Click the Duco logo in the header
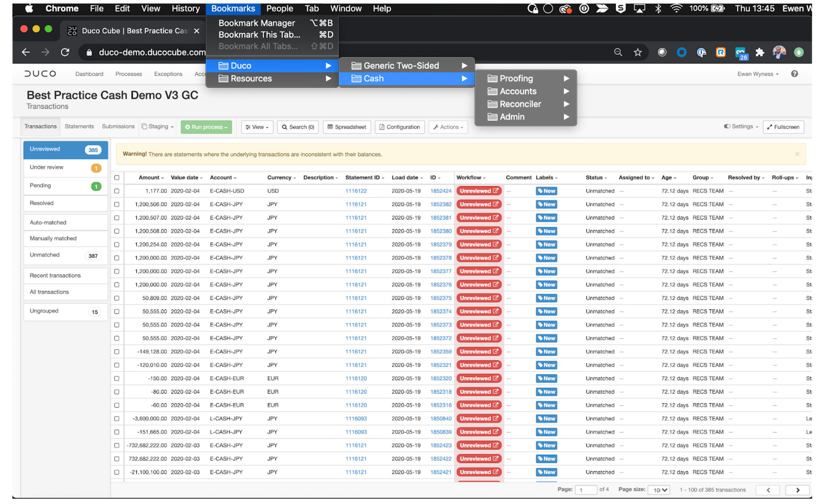 40,74
